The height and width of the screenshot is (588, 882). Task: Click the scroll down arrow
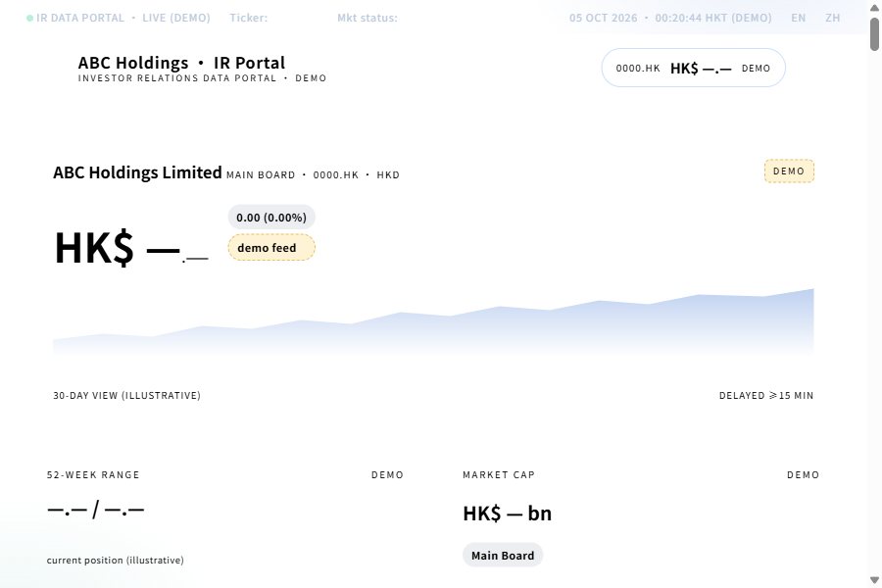coord(874,580)
